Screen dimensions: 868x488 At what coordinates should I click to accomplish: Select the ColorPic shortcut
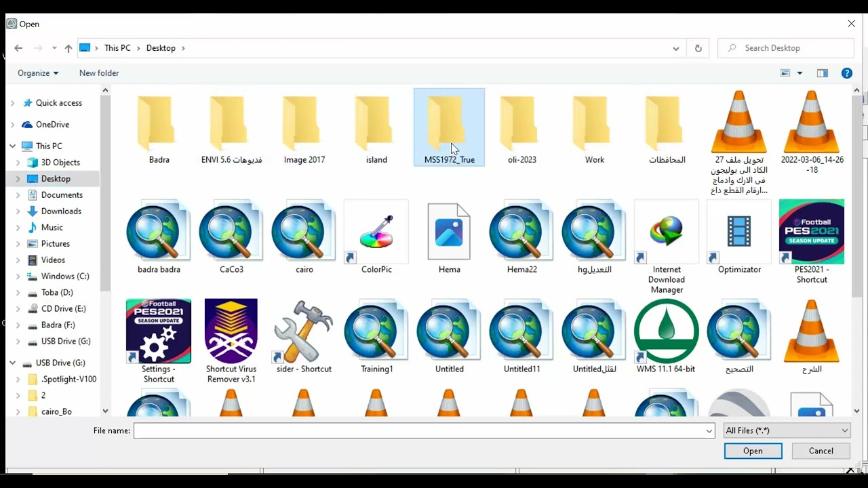tap(376, 237)
